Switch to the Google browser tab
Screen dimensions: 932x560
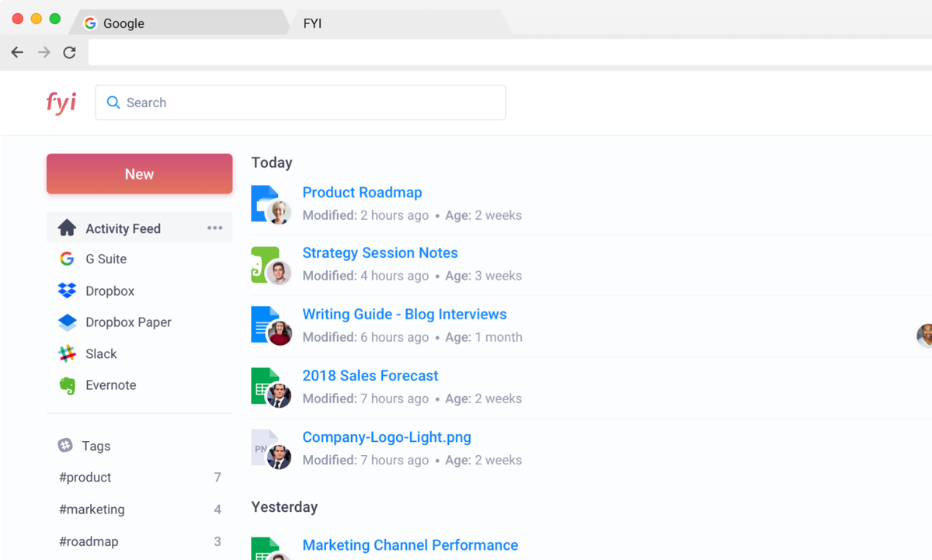pos(179,23)
